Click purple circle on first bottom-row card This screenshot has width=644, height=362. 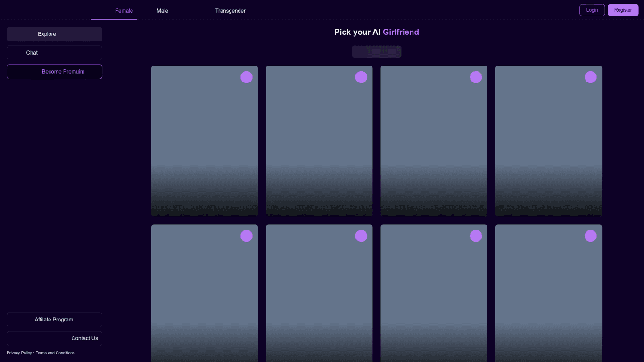247,236
